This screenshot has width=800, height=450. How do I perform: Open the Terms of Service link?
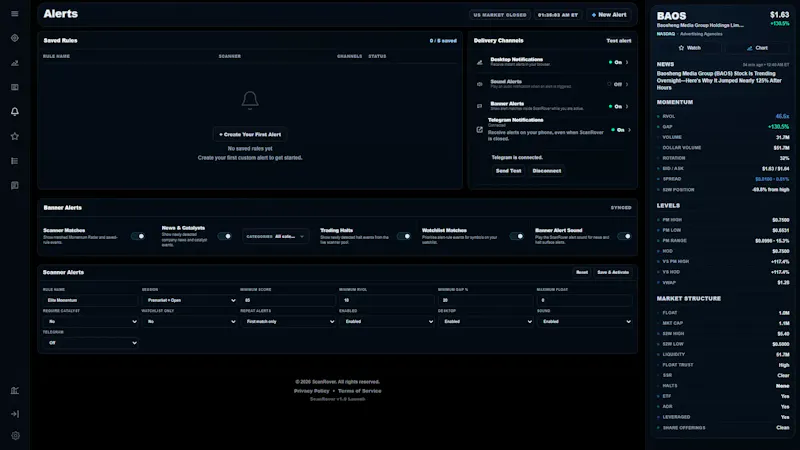[x=359, y=391]
